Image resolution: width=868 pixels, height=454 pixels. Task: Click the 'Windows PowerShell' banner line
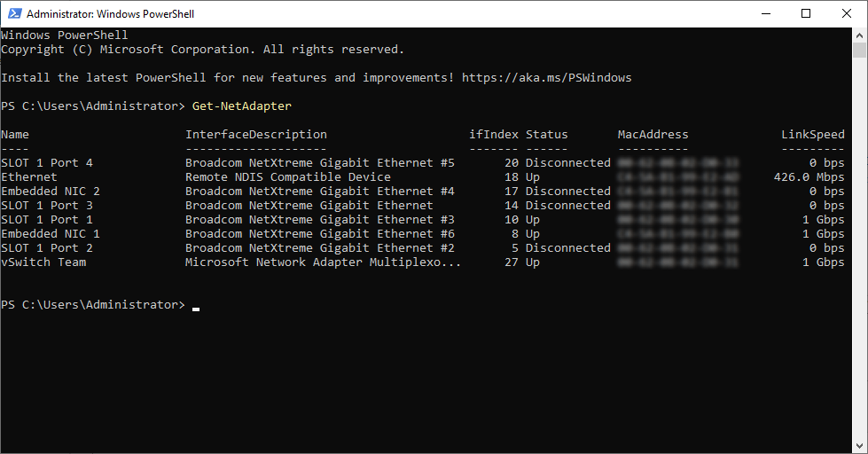64,35
